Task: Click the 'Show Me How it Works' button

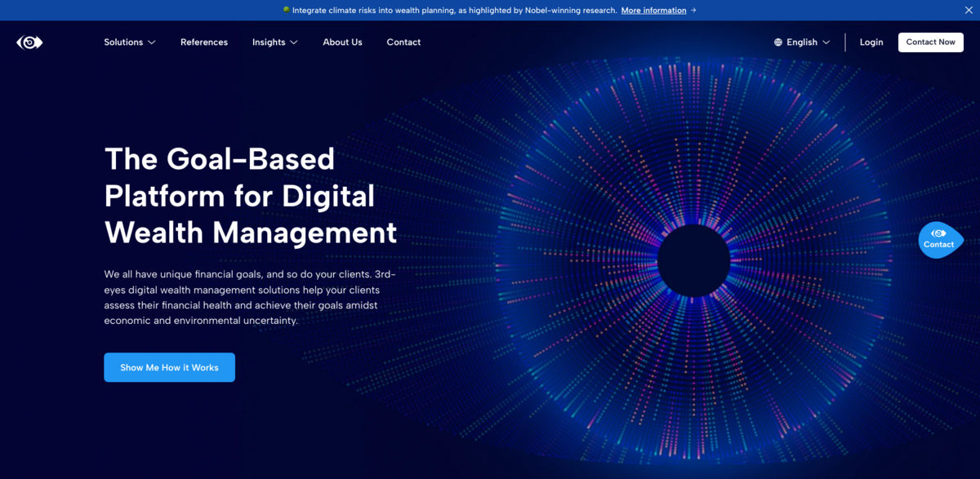Action: 169,367
